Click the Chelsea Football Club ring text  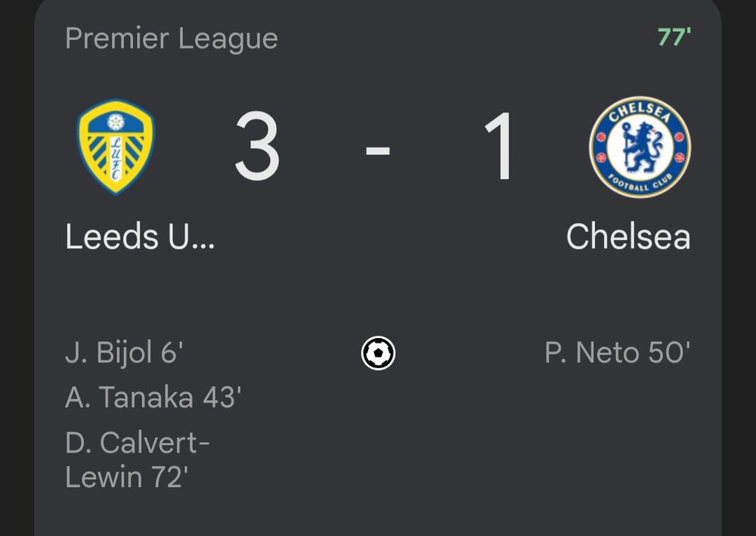point(640,181)
